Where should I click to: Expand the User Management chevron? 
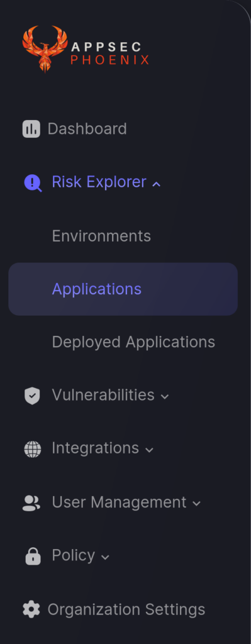197,504
